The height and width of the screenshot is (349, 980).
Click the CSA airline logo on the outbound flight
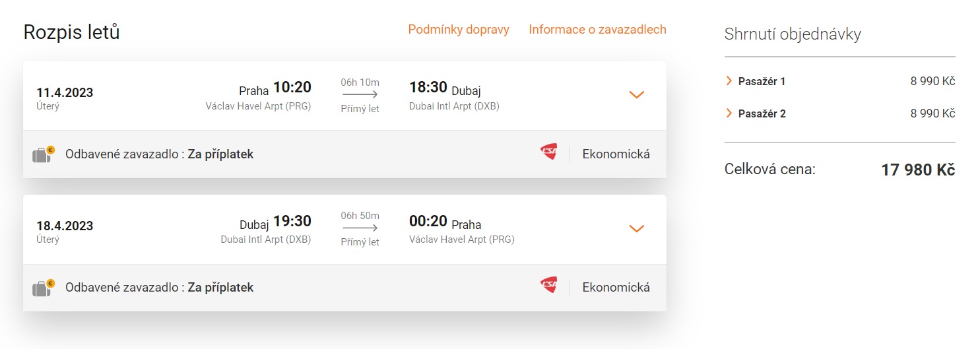point(548,152)
